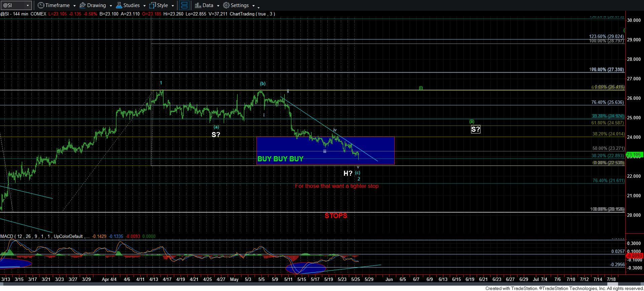Open the Style menu label
The height and width of the screenshot is (291, 644).
pos(162,5)
